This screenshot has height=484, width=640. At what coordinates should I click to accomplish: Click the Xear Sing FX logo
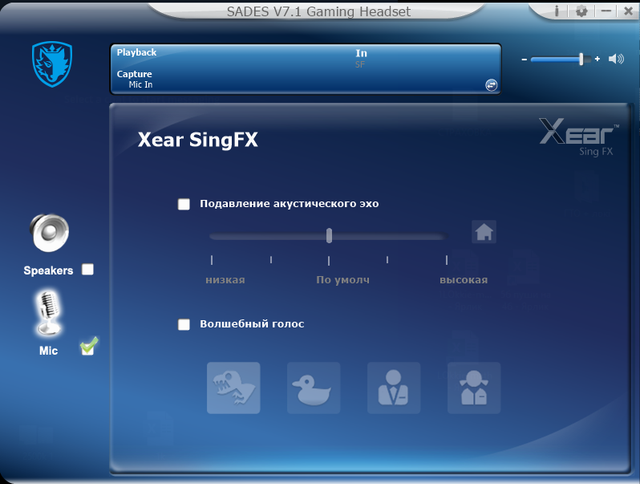click(x=578, y=137)
